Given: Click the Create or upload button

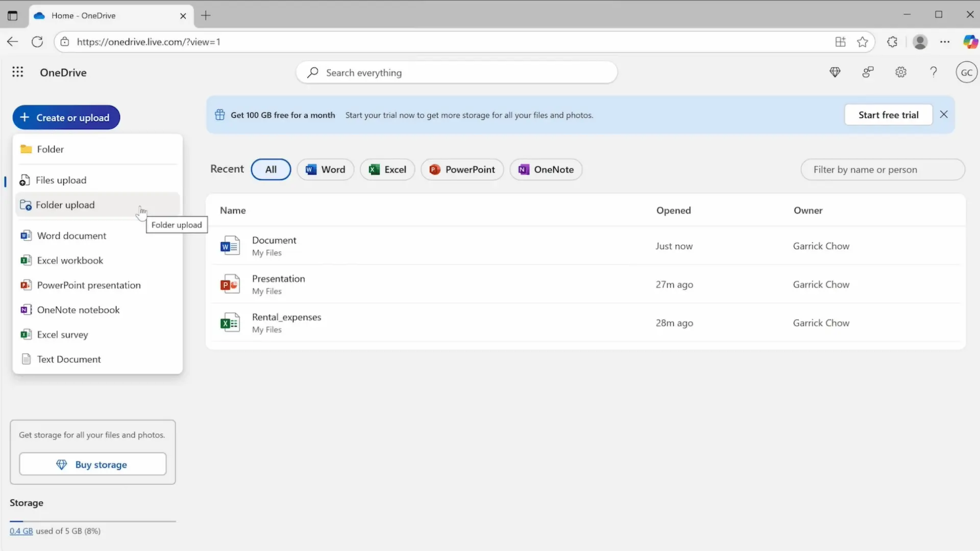Looking at the screenshot, I should tap(66, 117).
